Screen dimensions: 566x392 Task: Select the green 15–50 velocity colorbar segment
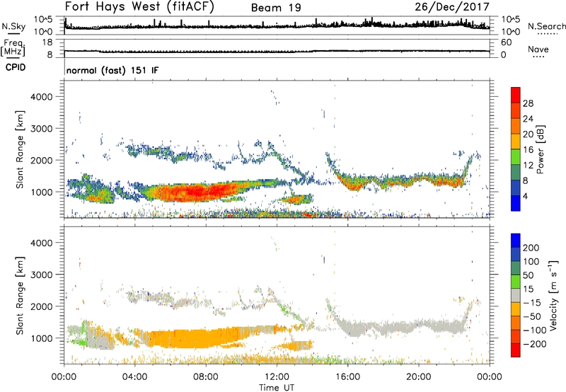(516, 282)
